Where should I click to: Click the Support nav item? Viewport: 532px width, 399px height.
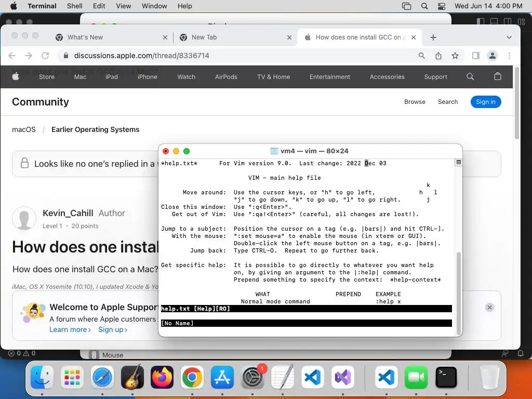(436, 77)
